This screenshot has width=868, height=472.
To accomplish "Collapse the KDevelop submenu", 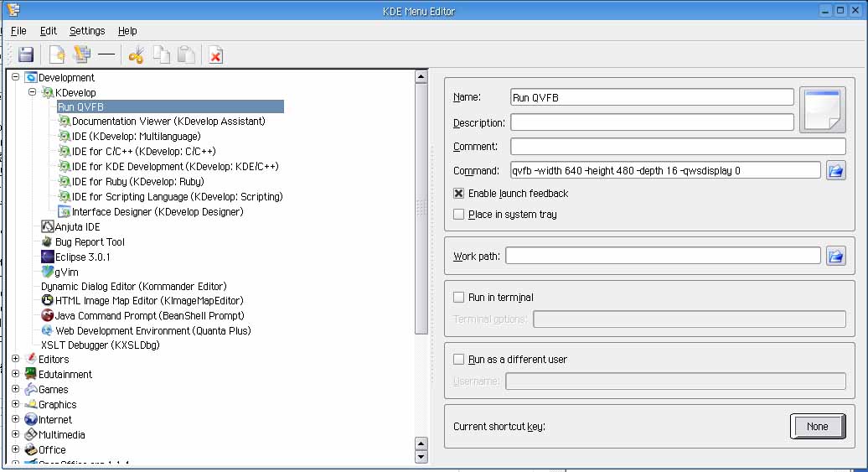I will (32, 92).
